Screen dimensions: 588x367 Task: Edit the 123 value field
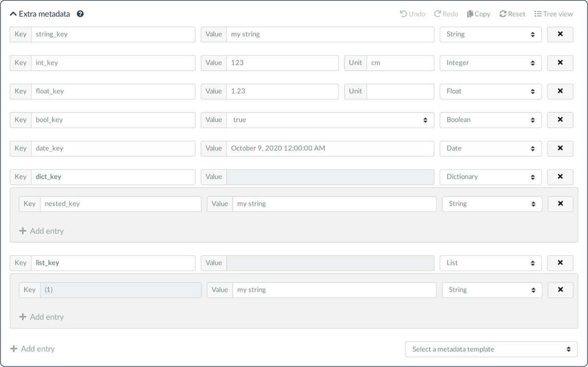tap(282, 63)
